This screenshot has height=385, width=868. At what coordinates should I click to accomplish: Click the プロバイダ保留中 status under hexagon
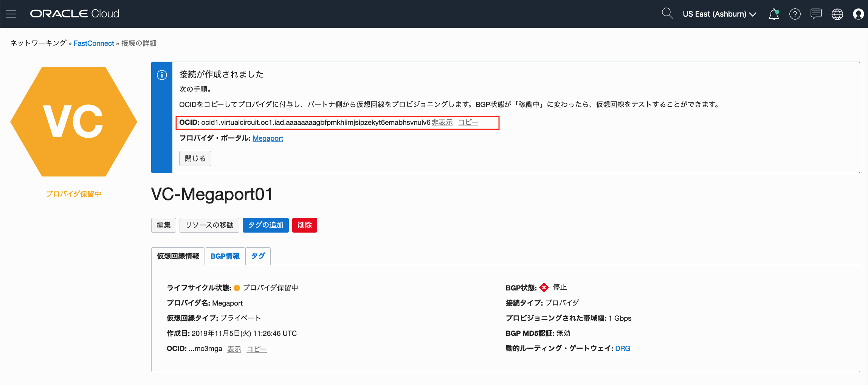click(74, 194)
